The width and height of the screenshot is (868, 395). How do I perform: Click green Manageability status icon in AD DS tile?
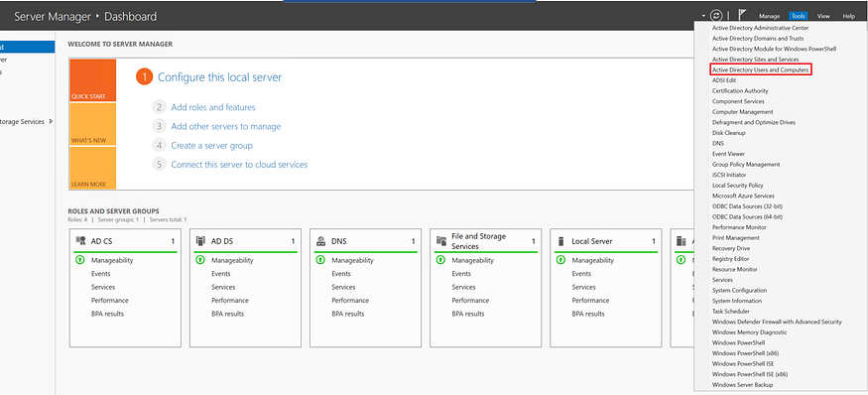[x=200, y=260]
